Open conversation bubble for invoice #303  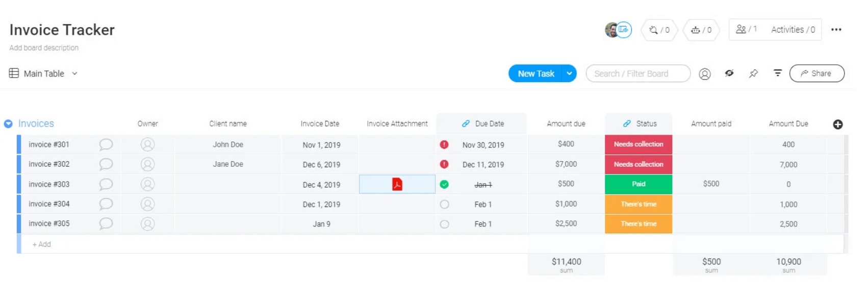pos(106,184)
